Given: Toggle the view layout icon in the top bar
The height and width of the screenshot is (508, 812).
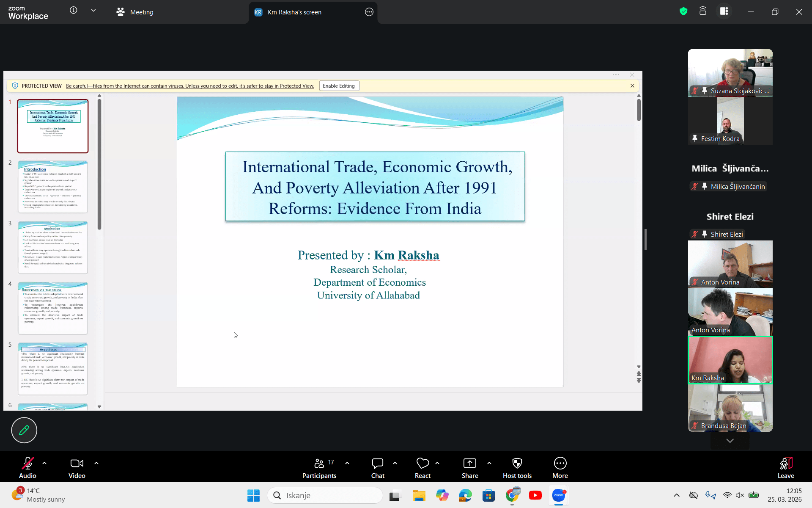Looking at the screenshot, I should 724,11.
